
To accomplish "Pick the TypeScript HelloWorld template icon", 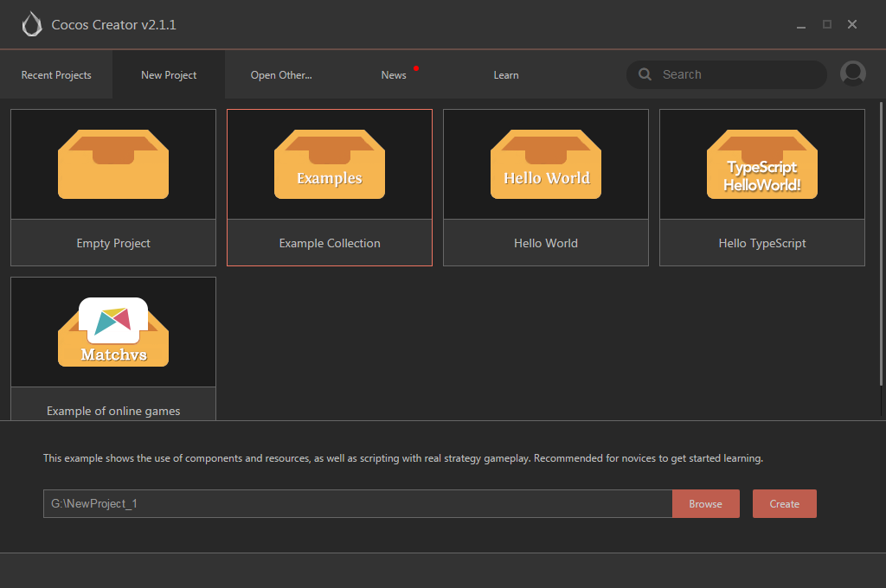I will click(x=762, y=163).
